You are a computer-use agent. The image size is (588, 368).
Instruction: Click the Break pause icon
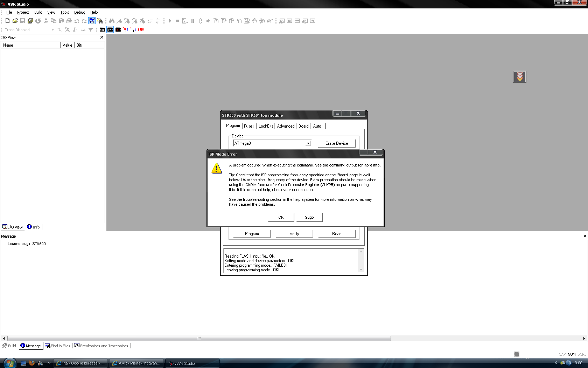(x=193, y=21)
